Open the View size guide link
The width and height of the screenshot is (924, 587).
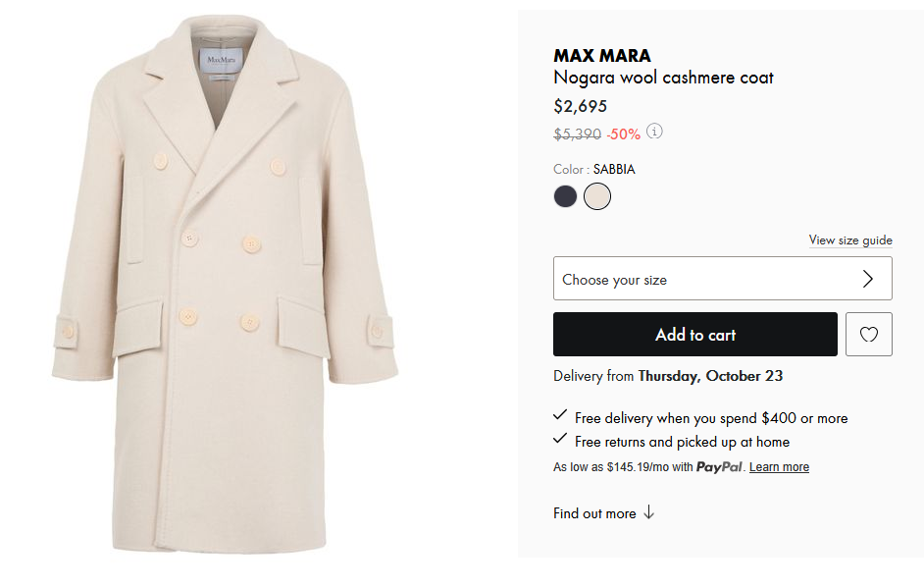tap(849, 240)
